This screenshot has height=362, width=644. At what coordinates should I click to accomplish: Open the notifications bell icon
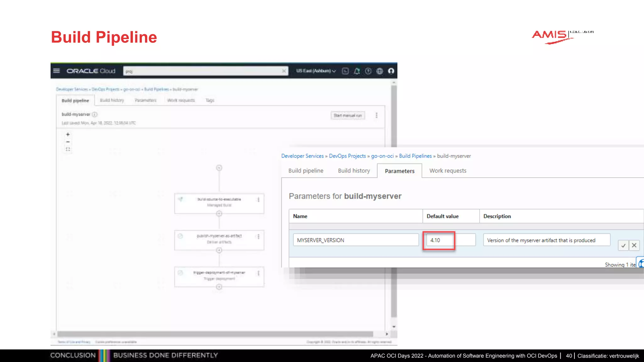pyautogui.click(x=357, y=71)
